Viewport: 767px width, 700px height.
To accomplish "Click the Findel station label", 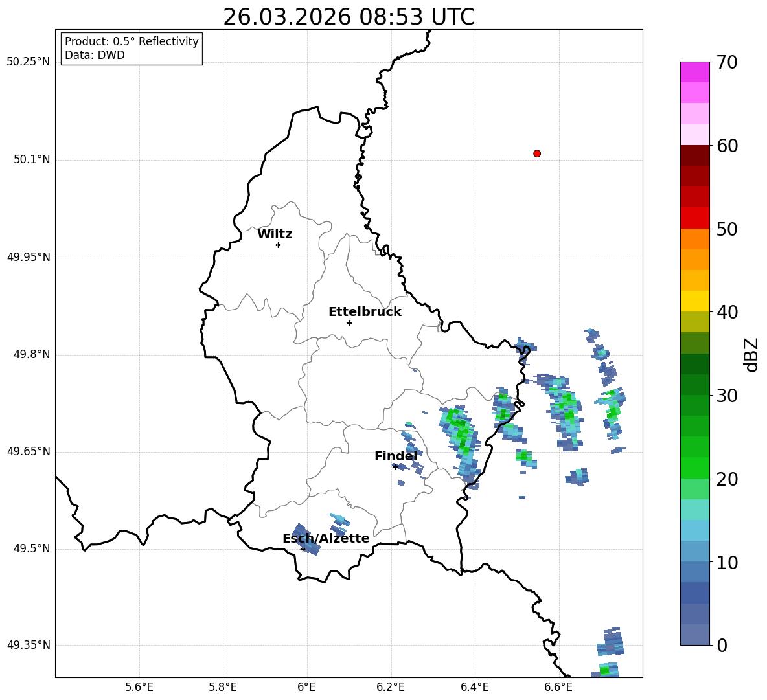I will [x=396, y=456].
